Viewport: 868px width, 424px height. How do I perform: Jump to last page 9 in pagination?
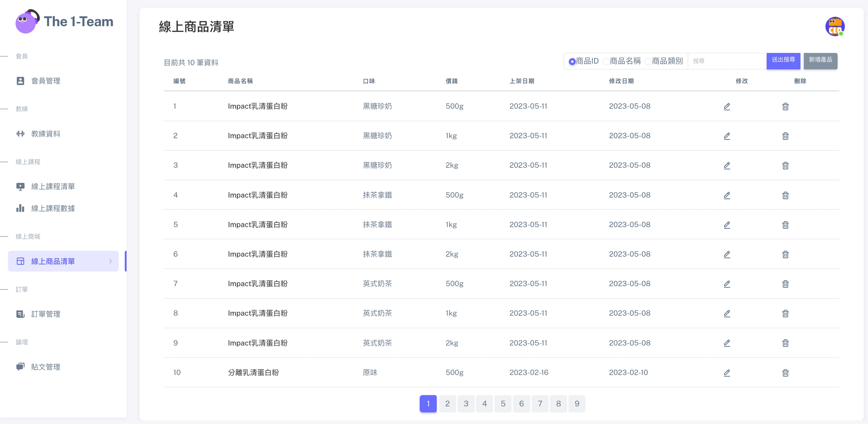577,404
